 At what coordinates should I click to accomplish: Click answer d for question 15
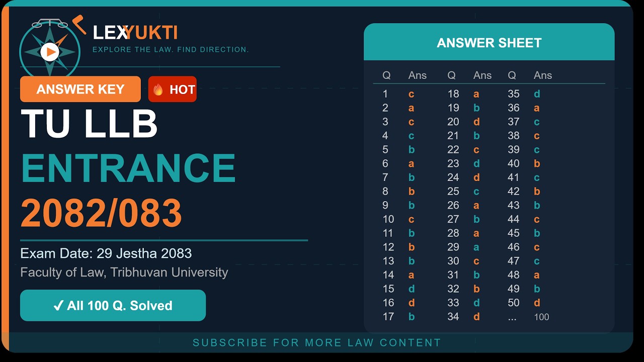pyautogui.click(x=412, y=289)
